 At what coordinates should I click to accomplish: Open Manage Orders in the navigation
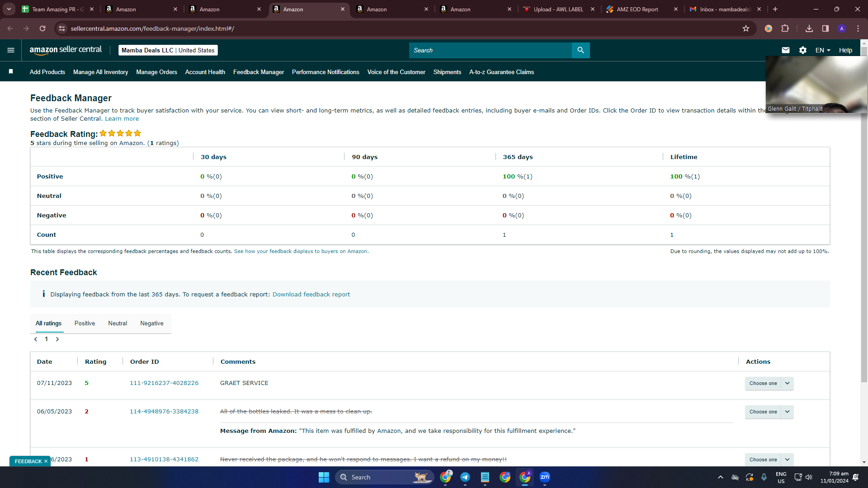156,72
